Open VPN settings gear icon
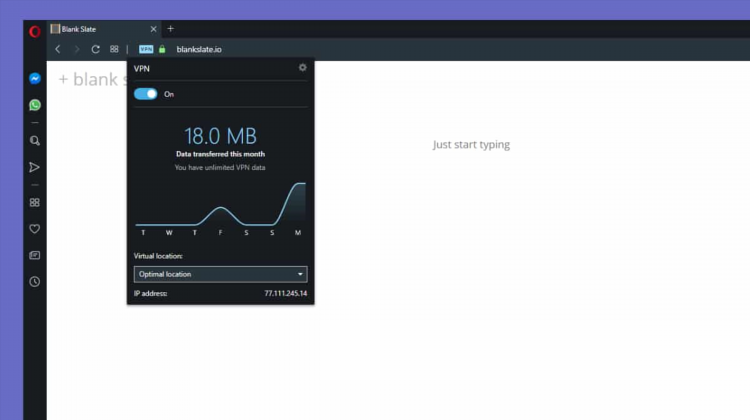Viewport: 750px width, 420px height. [x=302, y=67]
